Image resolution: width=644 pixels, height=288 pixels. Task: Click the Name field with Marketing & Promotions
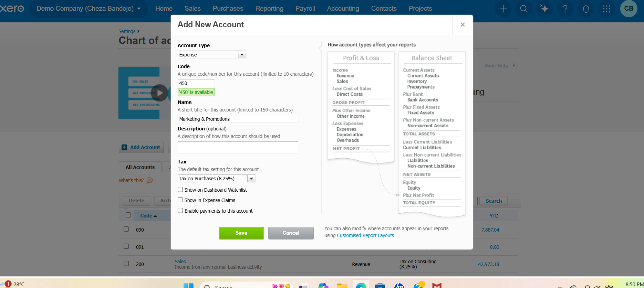click(238, 119)
